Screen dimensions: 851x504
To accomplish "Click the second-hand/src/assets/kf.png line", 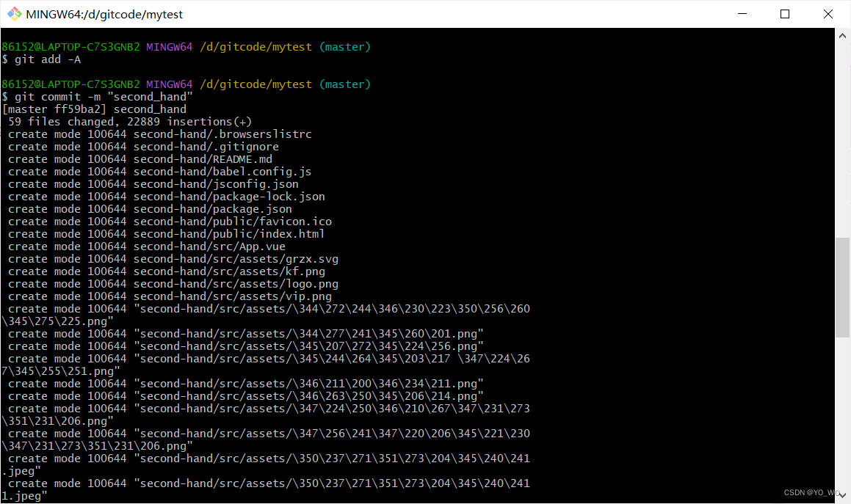I will pyautogui.click(x=167, y=271).
